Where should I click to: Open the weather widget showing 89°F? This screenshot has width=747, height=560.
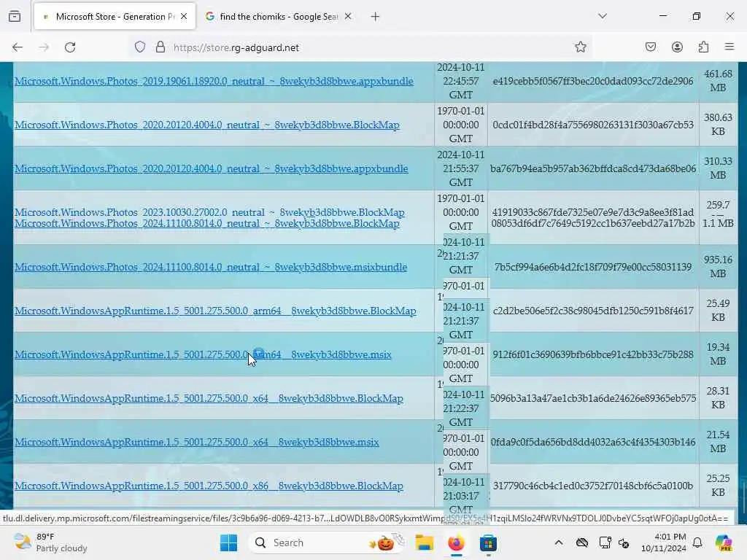pos(50,542)
